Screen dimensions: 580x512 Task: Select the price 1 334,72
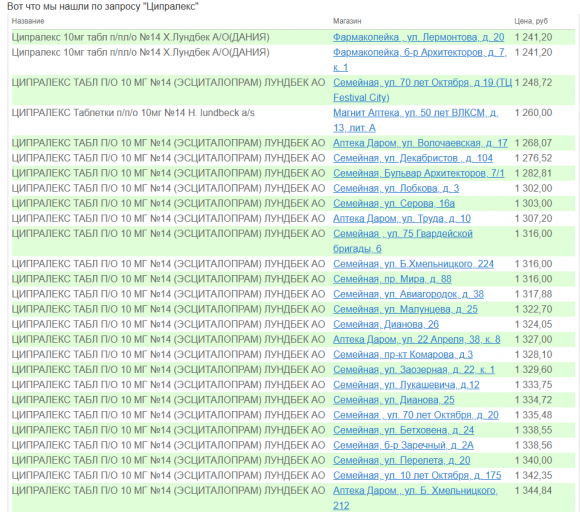pyautogui.click(x=533, y=400)
